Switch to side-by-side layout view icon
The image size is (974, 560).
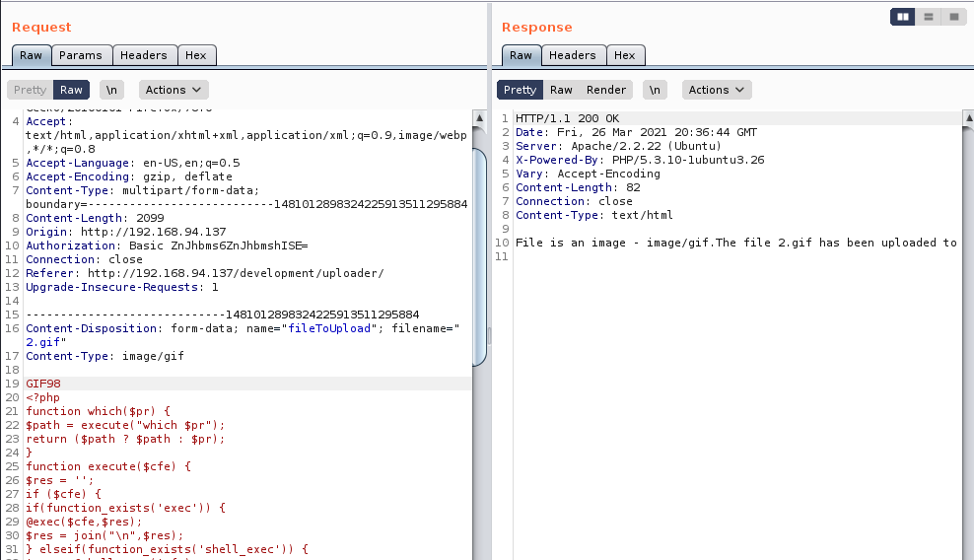903,17
